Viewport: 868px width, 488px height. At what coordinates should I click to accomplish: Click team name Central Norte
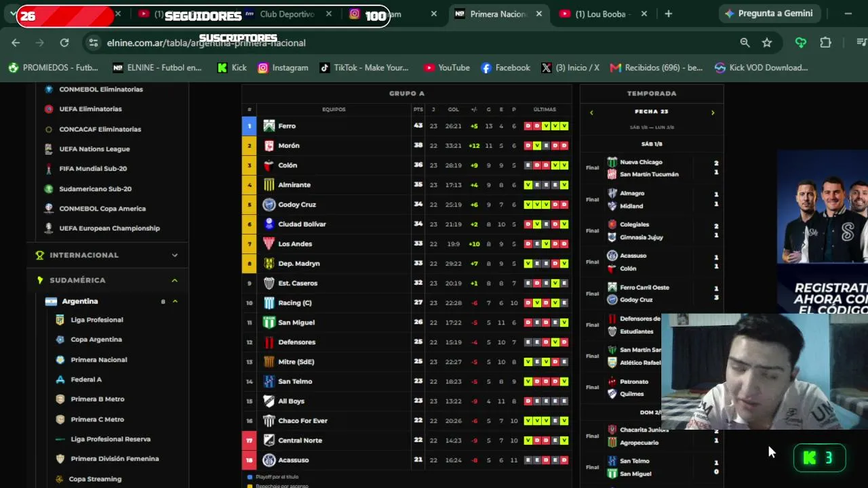[300, 441]
